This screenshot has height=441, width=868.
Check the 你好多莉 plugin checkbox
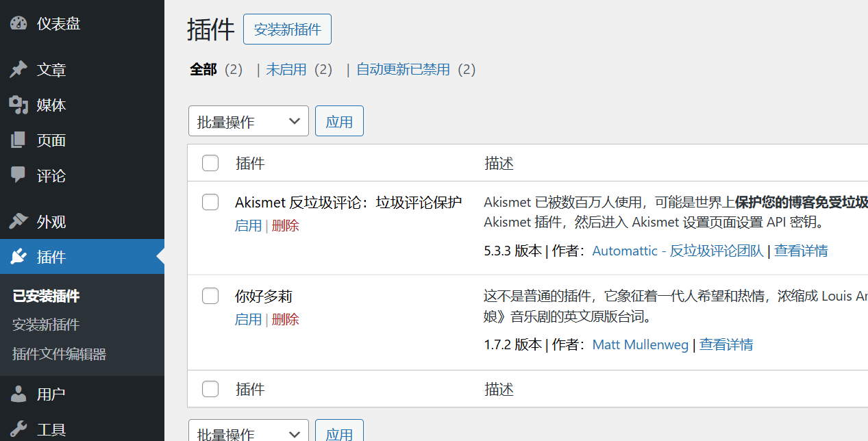210,296
